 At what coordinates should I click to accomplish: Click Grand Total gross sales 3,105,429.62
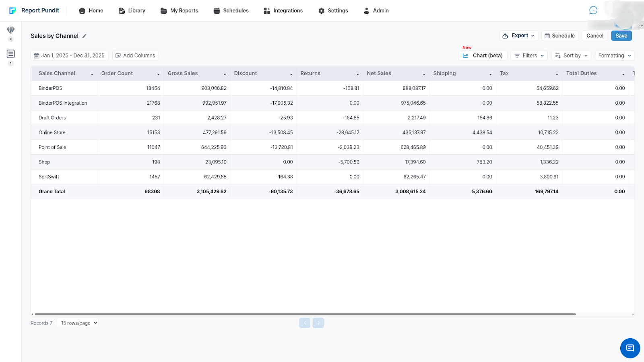tap(211, 192)
